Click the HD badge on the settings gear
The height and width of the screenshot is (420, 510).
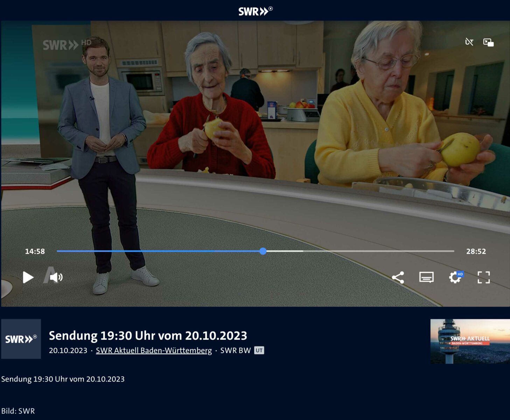460,274
